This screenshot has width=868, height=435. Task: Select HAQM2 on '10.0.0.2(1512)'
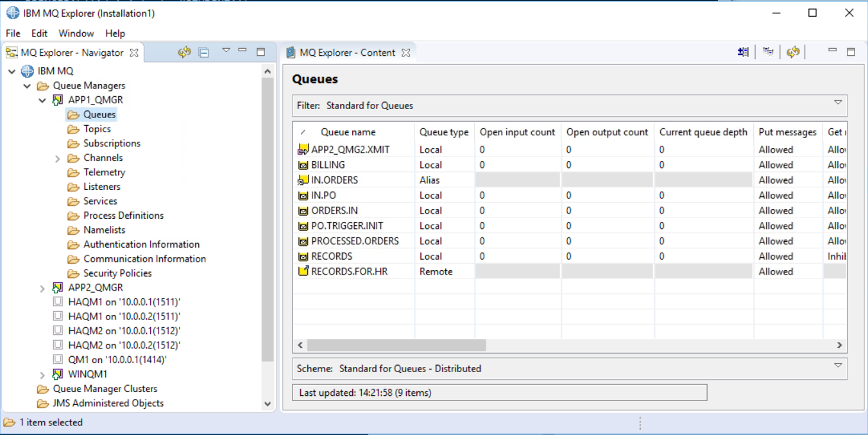[116, 345]
